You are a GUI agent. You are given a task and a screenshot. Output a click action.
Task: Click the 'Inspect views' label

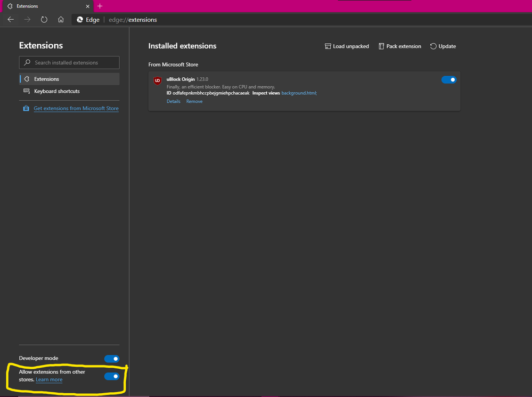(x=266, y=93)
